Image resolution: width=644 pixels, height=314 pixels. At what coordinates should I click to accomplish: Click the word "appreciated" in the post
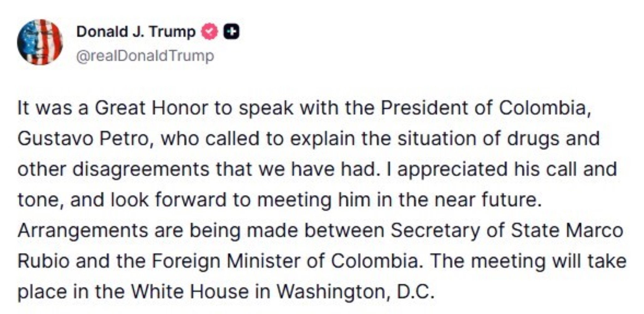(452, 169)
